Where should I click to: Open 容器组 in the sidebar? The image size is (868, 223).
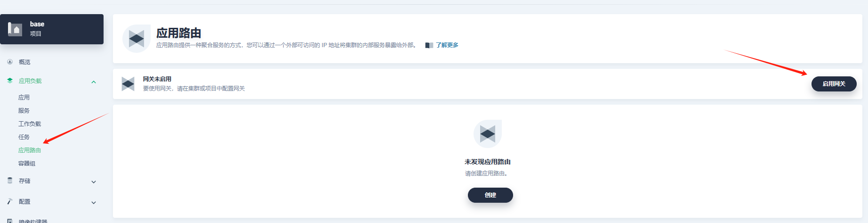click(27, 164)
